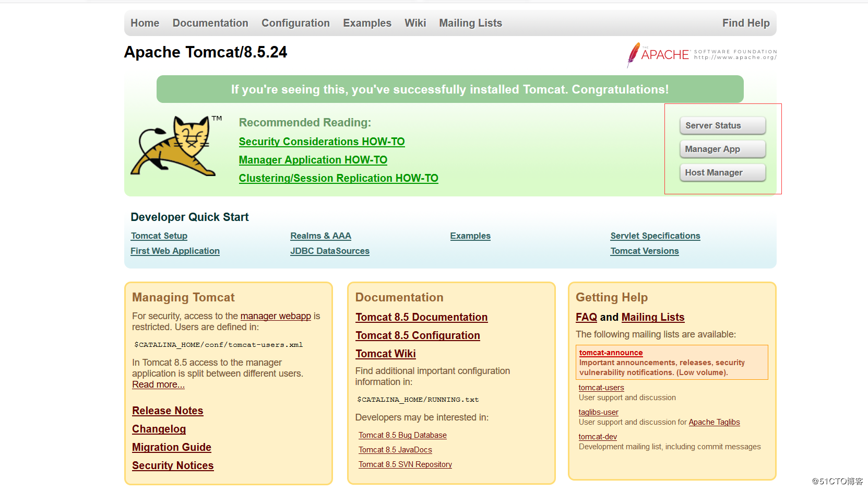Open Tomcat 8.5 SVN Repository link
Screen dimensions: 868x490
[x=405, y=464]
